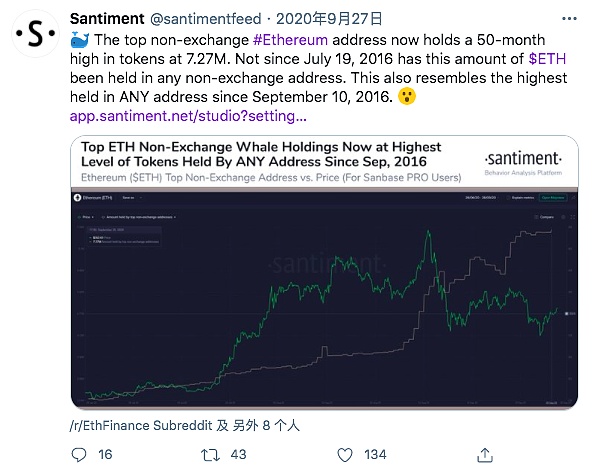Follow the #Ethereum hashtag
The image size is (592, 473).
pyautogui.click(x=290, y=40)
